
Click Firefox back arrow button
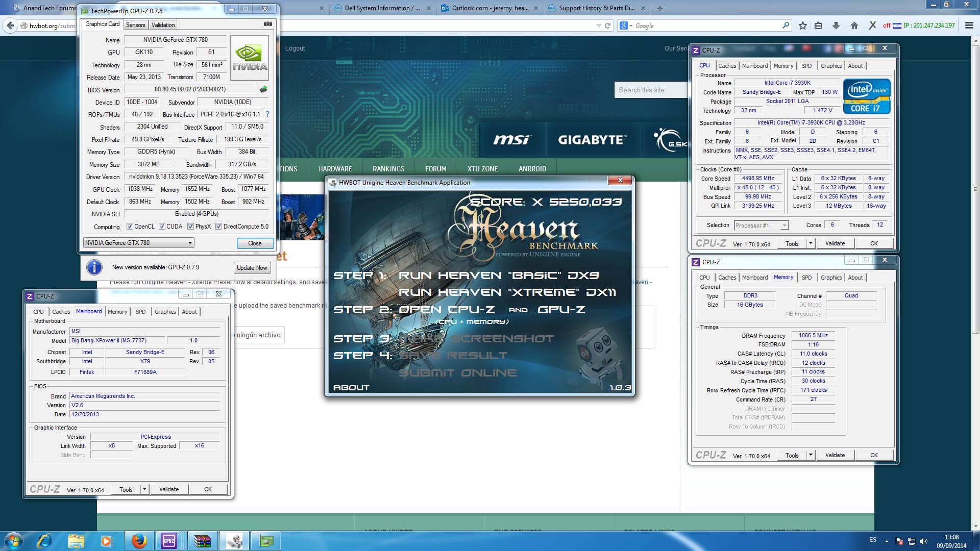point(11,26)
